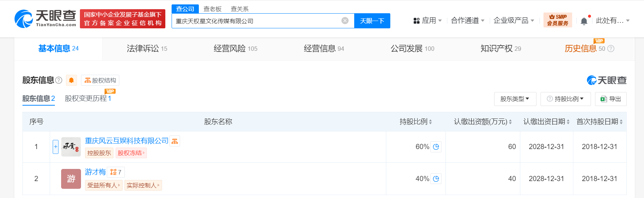Click help icon next to 历史信息 tab

(x=611, y=49)
